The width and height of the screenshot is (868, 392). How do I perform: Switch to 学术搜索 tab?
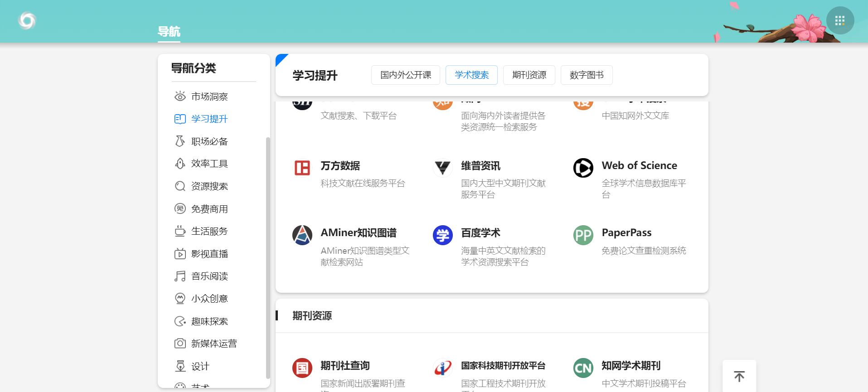(x=471, y=75)
